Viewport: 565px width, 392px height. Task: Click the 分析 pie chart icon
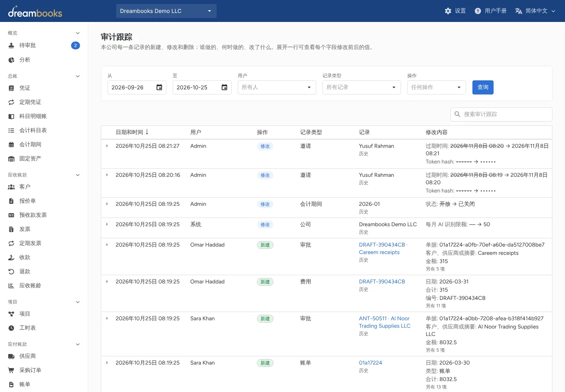pos(11,60)
